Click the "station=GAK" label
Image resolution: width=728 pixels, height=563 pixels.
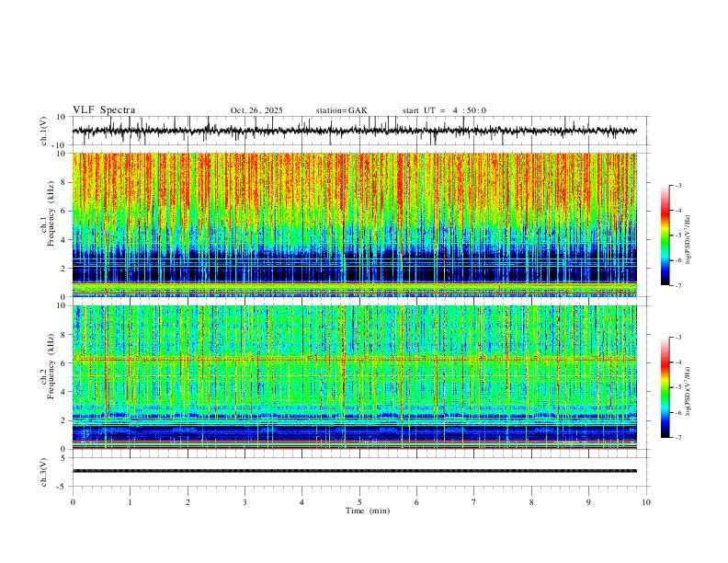point(341,110)
